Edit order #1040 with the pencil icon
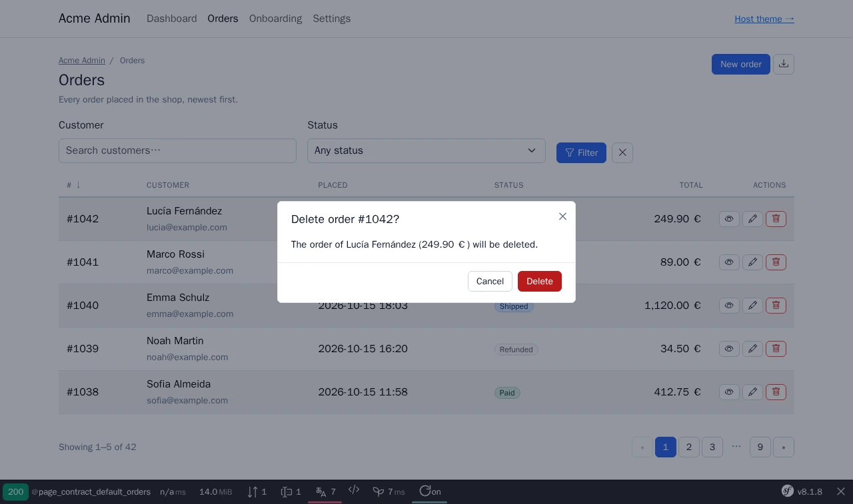 (x=752, y=306)
